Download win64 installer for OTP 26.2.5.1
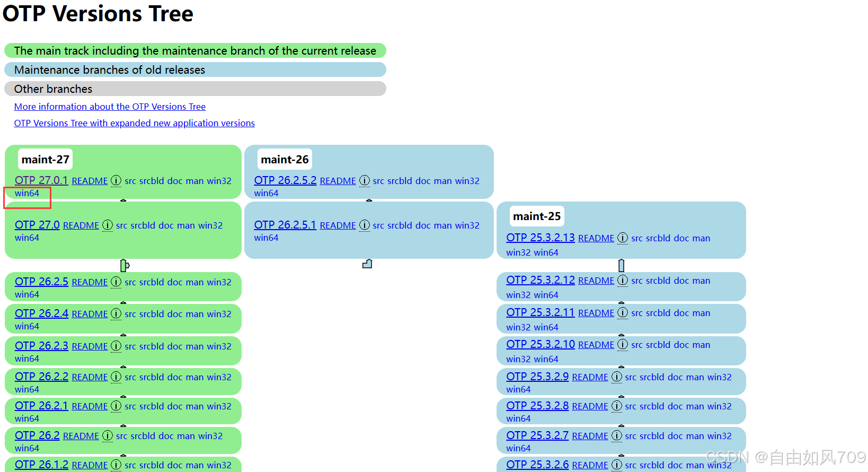The width and height of the screenshot is (868, 472). [266, 238]
